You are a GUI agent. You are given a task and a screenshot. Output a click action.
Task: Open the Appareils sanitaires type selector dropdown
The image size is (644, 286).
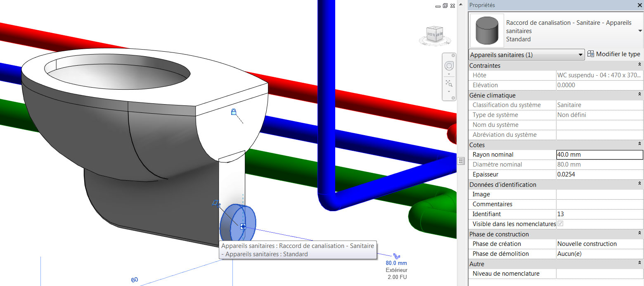point(581,54)
